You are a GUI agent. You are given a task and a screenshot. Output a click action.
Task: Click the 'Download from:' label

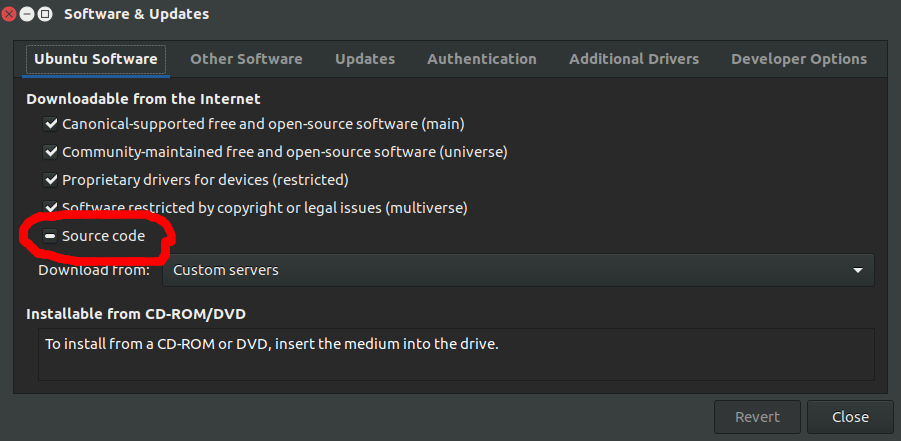coord(94,270)
